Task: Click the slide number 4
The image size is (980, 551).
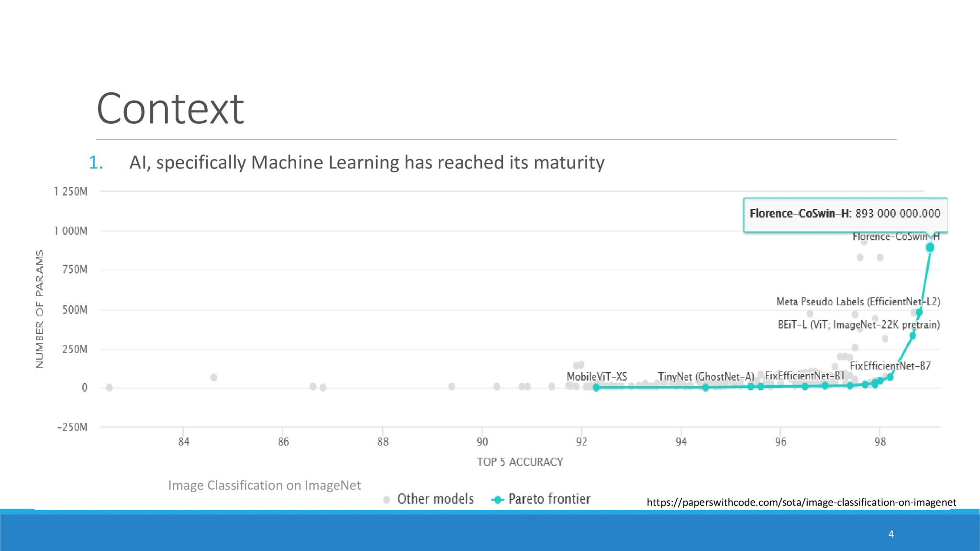Action: [x=891, y=534]
